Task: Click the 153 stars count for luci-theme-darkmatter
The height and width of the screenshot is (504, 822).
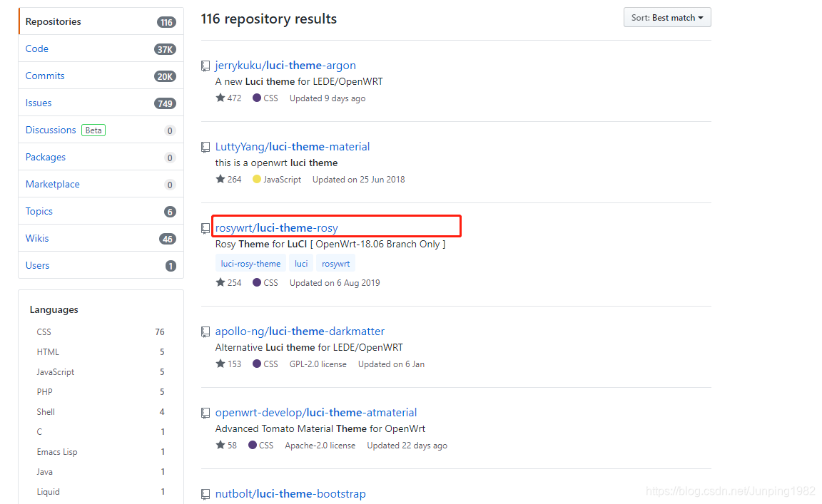Action: point(228,364)
